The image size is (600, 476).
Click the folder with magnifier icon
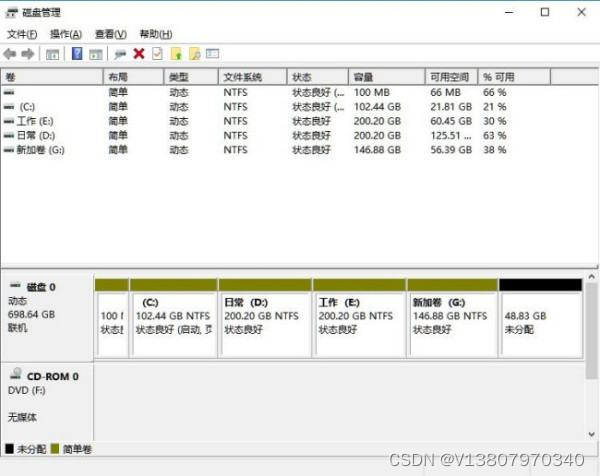(195, 54)
